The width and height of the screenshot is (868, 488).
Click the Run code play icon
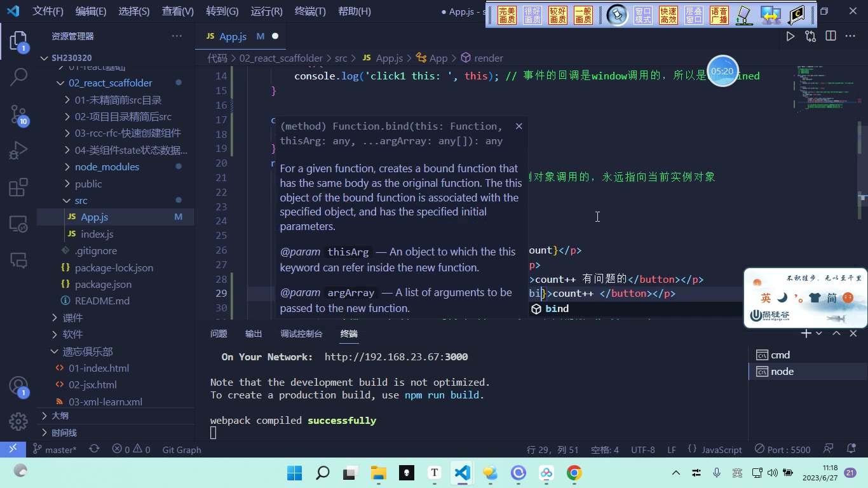(790, 36)
